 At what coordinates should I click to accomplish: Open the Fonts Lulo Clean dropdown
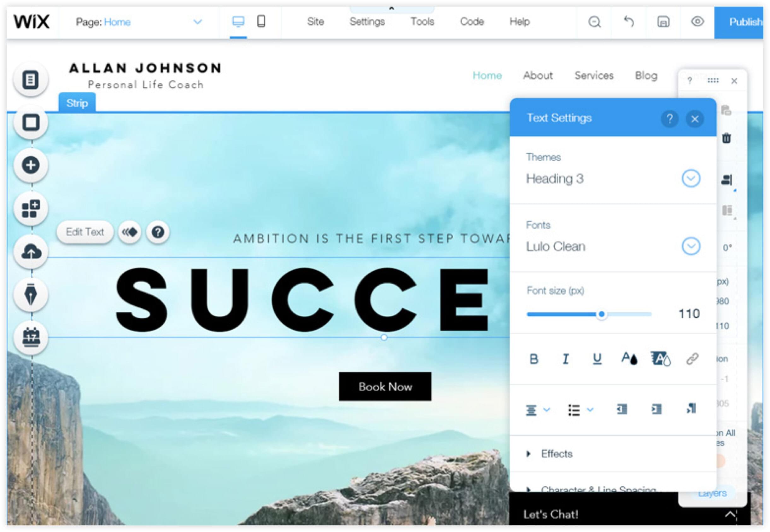coord(690,247)
